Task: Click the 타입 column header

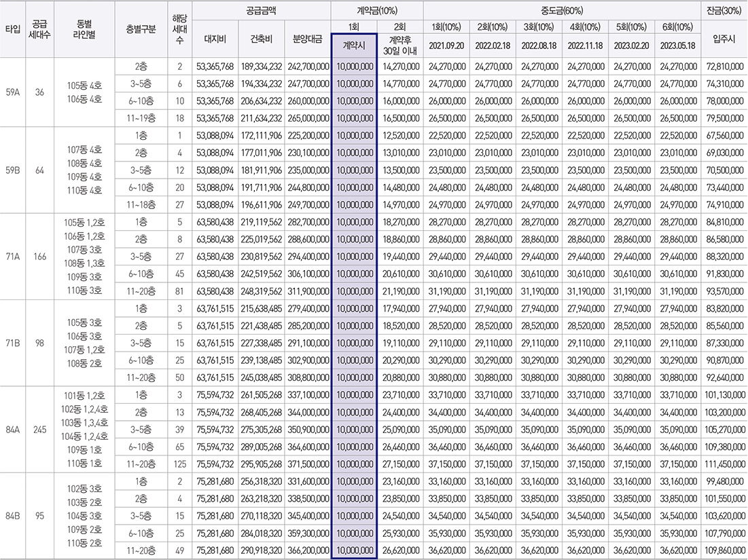Action: pos(13,30)
